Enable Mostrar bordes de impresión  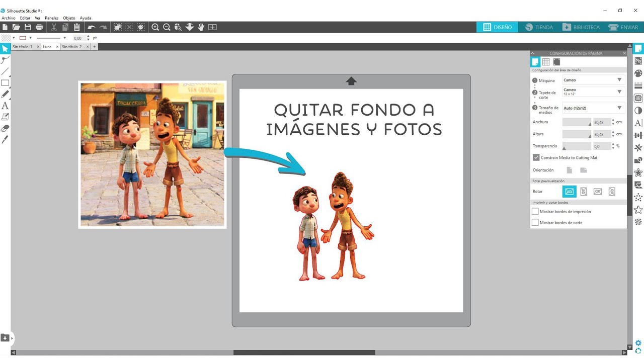pos(535,212)
